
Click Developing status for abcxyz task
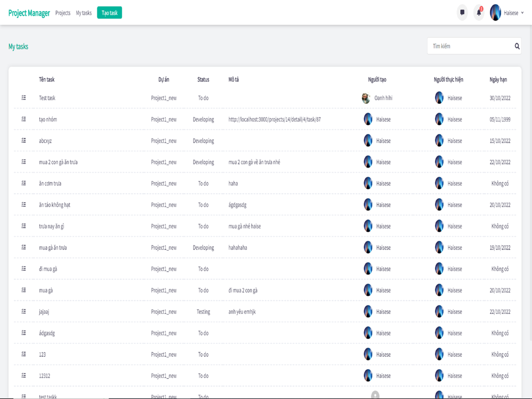(203, 141)
